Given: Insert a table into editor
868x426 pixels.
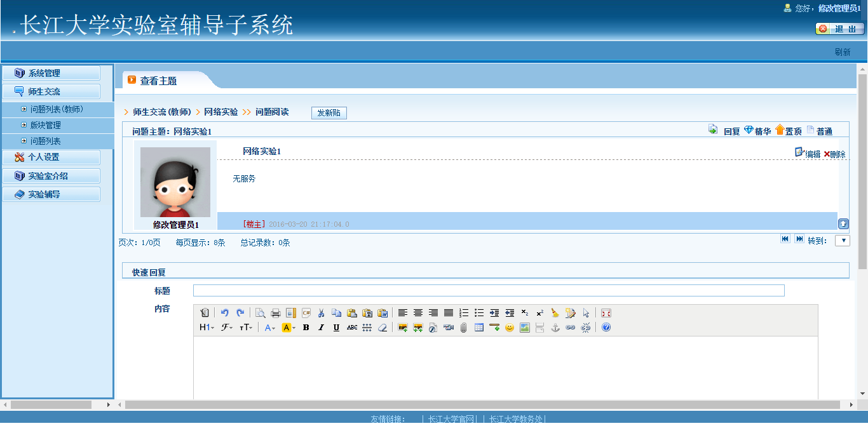Looking at the screenshot, I should coord(479,328).
